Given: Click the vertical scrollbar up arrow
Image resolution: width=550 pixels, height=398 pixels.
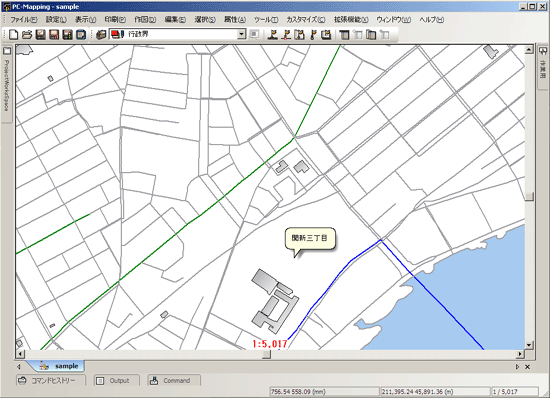Looking at the screenshot, I should click(x=529, y=50).
